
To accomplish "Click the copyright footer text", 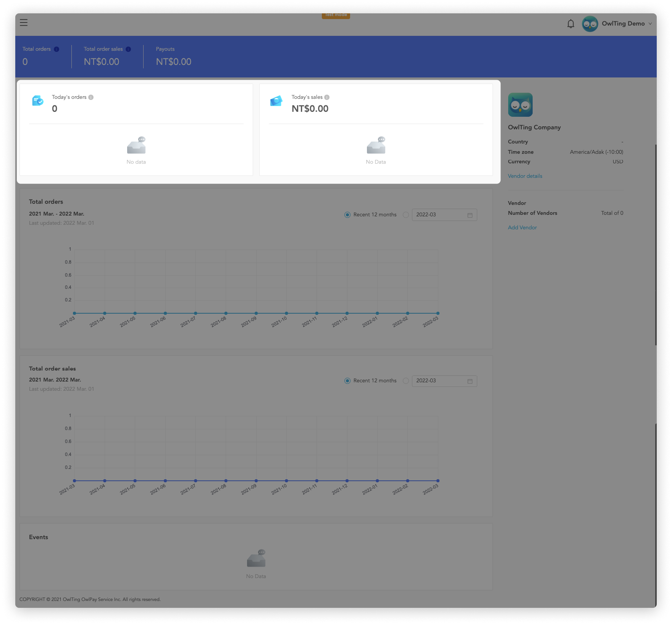I will click(90, 599).
